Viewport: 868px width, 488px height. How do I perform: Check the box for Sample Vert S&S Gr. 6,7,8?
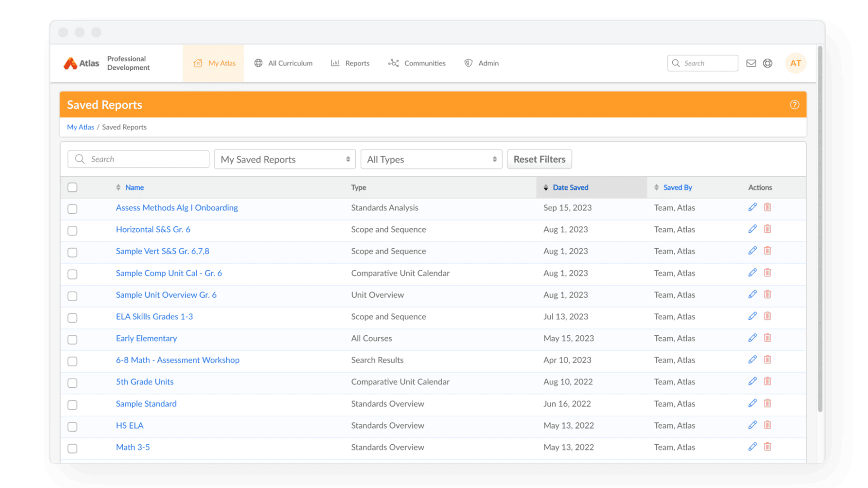pos(72,252)
